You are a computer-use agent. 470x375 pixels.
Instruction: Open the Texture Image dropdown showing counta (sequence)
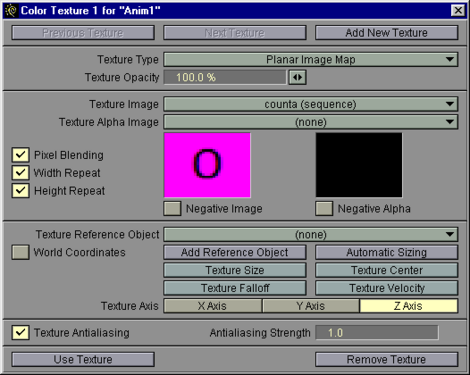tap(311, 104)
